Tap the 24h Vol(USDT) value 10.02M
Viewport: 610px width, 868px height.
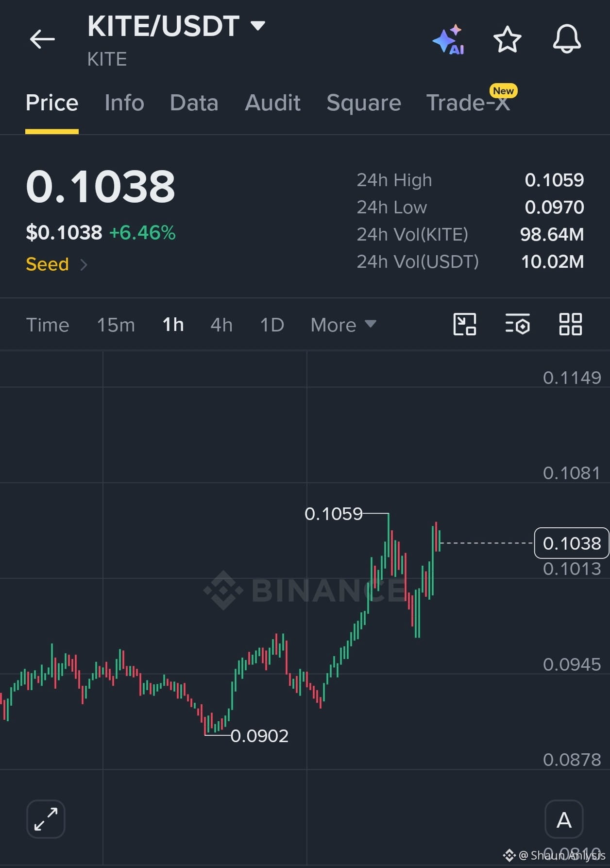552,262
